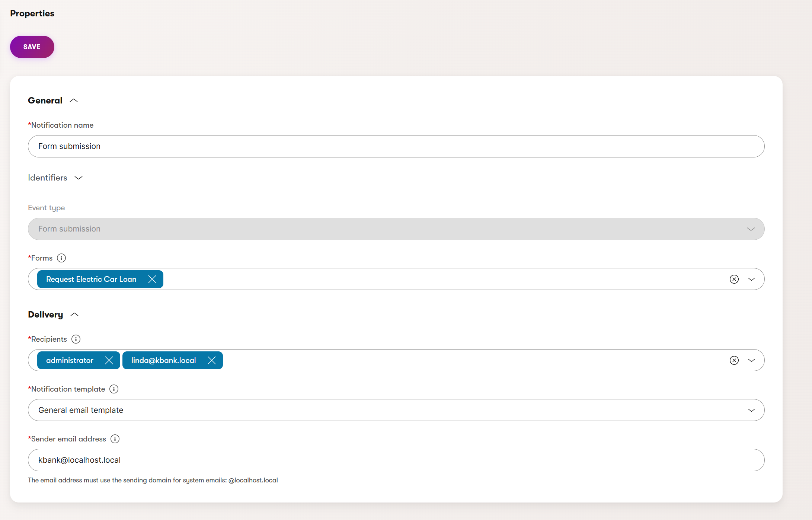Viewport: 812px width, 520px height.
Task: Open the Recipients dropdown arrow
Action: pos(751,360)
